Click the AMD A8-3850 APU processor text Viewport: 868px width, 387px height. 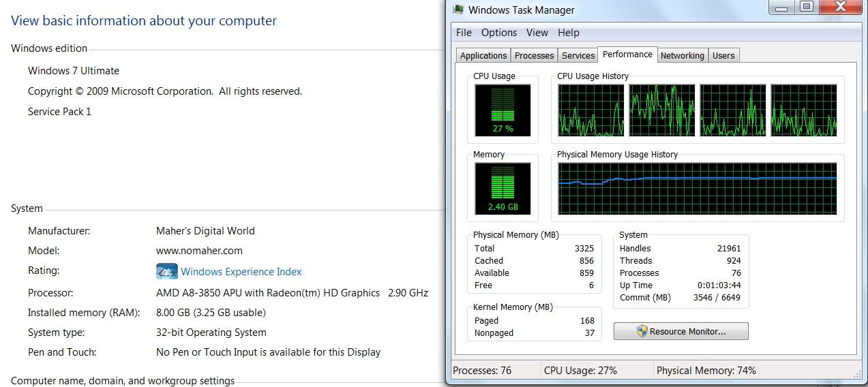(292, 293)
